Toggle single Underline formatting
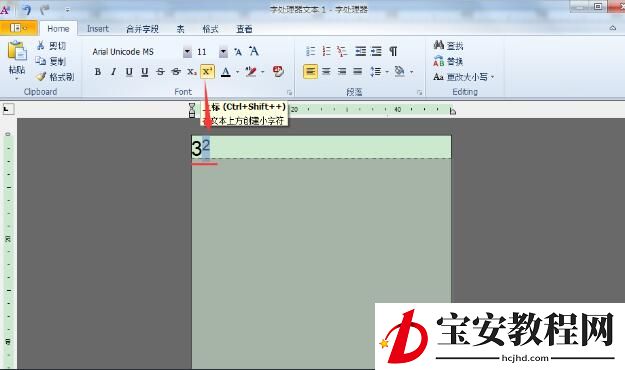Screen dimensions: 625x370 click(x=129, y=72)
